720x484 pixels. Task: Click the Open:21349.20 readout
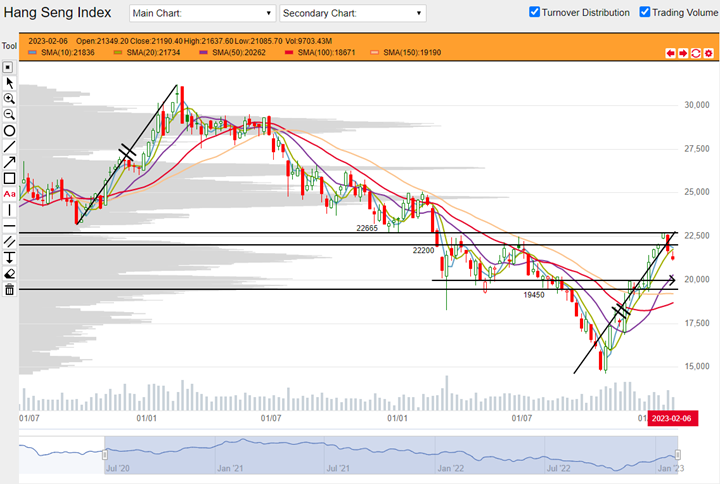[x=102, y=41]
